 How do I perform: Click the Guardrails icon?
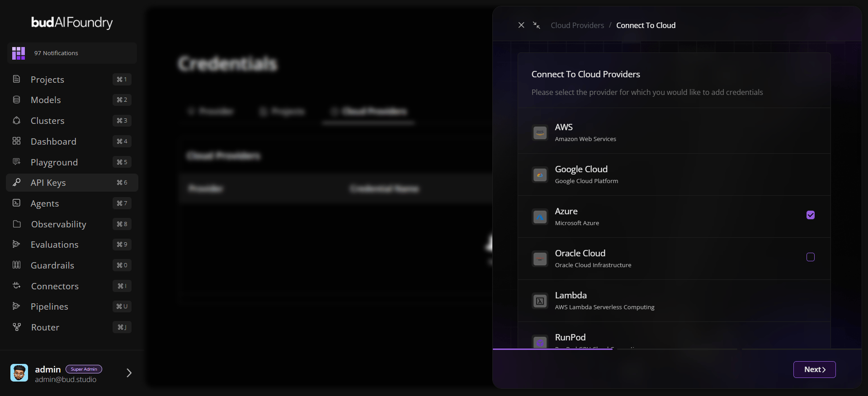(x=16, y=265)
